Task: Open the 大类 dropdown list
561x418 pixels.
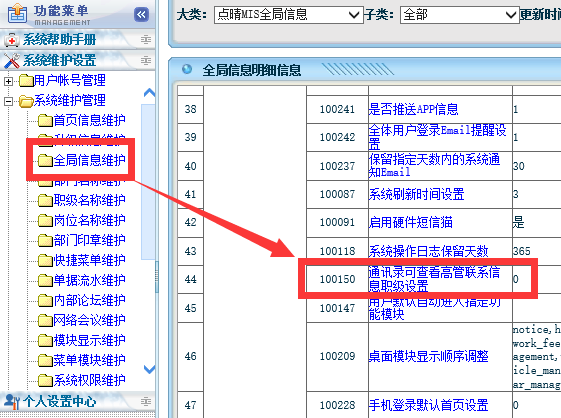Action: point(288,15)
